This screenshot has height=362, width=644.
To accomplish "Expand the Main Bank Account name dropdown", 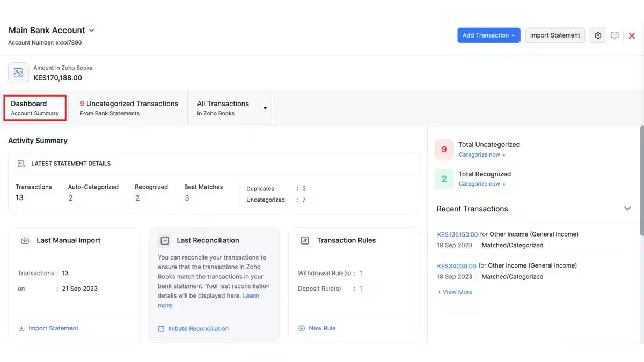I will [x=92, y=31].
